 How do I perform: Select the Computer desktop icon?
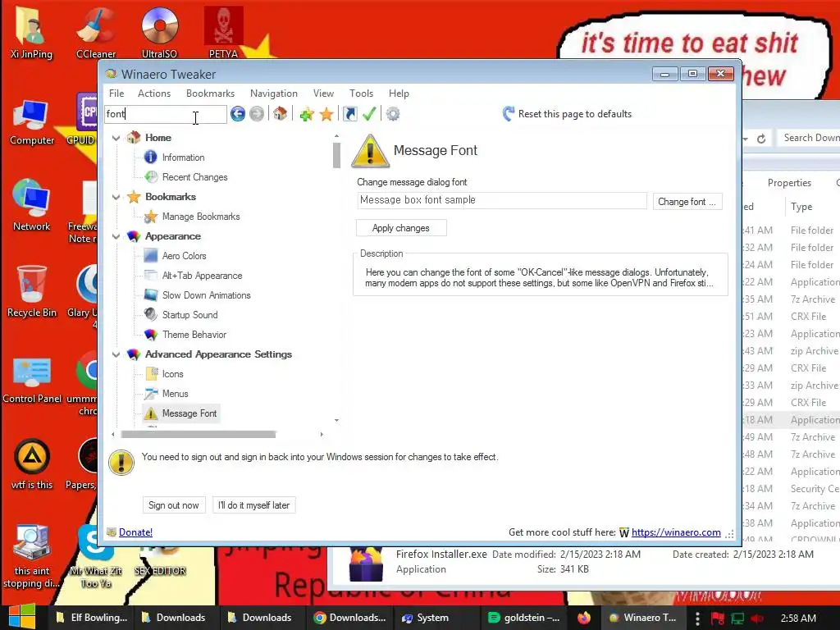click(32, 122)
